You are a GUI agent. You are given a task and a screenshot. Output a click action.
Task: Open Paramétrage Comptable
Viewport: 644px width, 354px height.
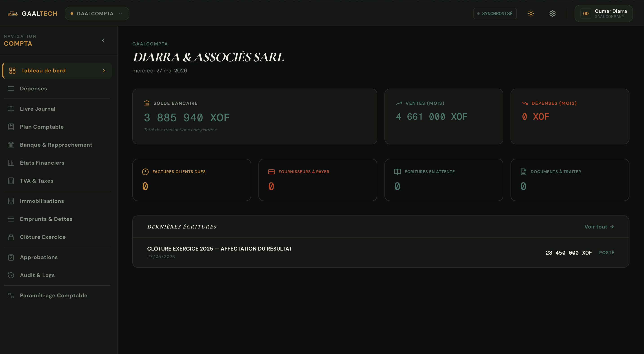tap(57, 296)
